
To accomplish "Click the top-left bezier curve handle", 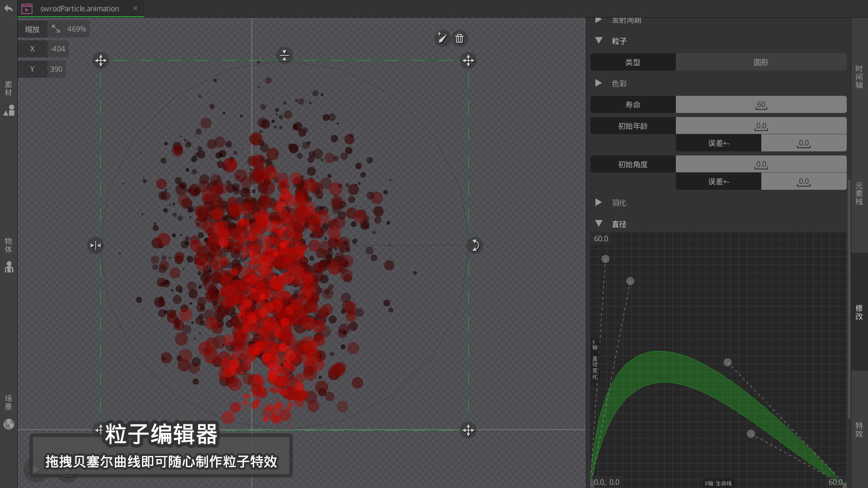I will (605, 259).
